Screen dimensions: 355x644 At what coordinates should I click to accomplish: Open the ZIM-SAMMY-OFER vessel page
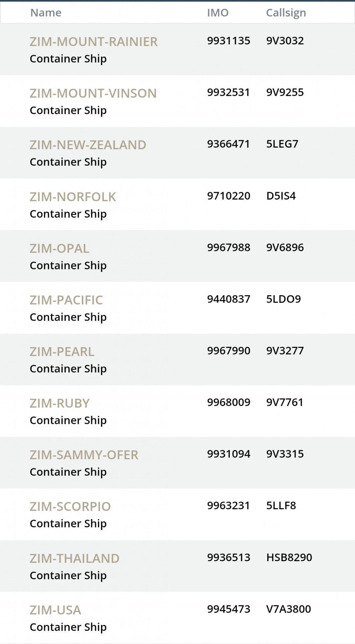point(84,455)
